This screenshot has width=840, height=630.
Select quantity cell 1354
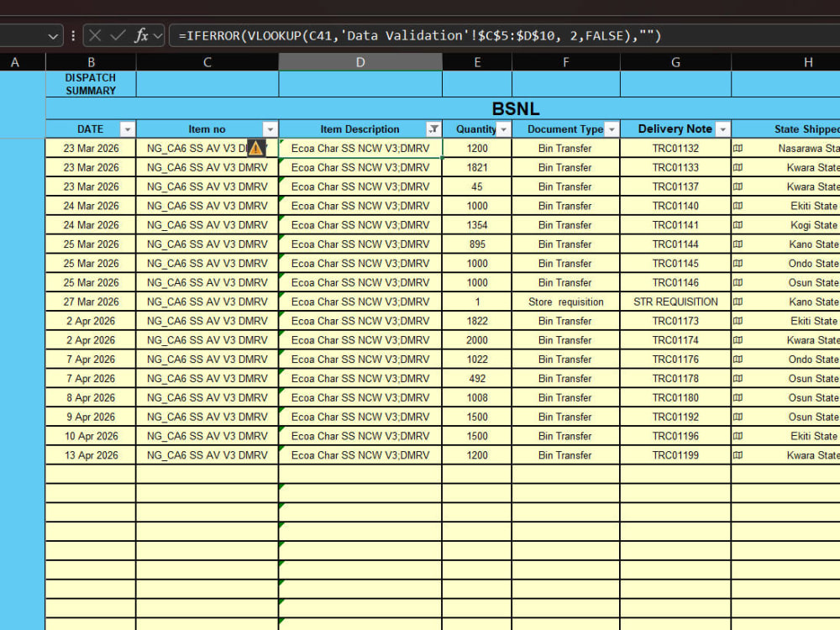(477, 225)
